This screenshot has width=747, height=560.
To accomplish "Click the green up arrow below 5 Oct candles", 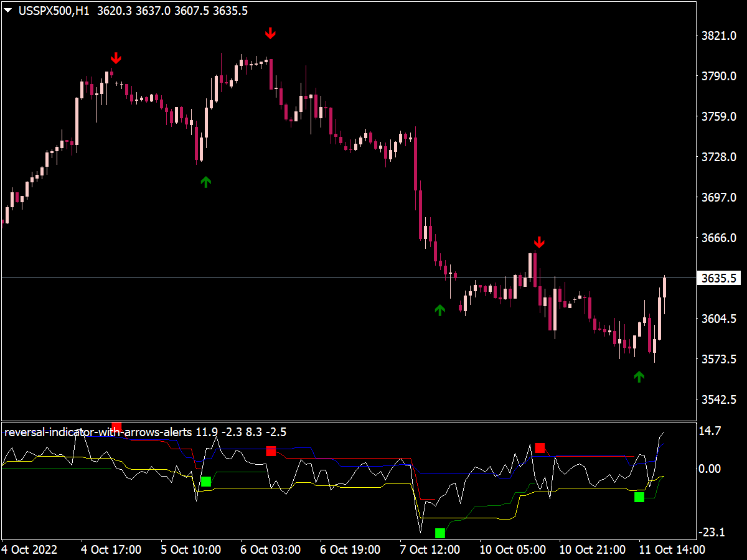I will click(205, 182).
